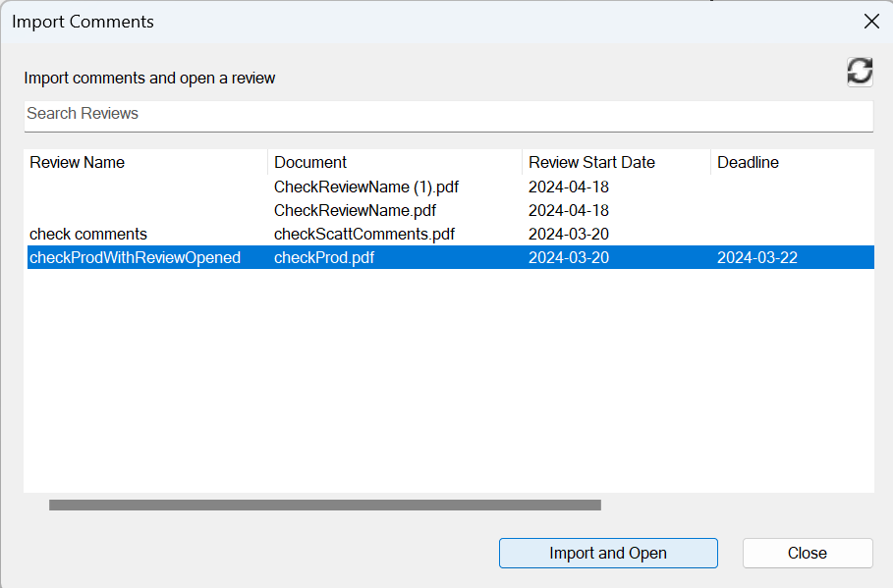Image resolution: width=893 pixels, height=588 pixels.
Task: Close the Import Comments dialog with X
Action: click(870, 22)
